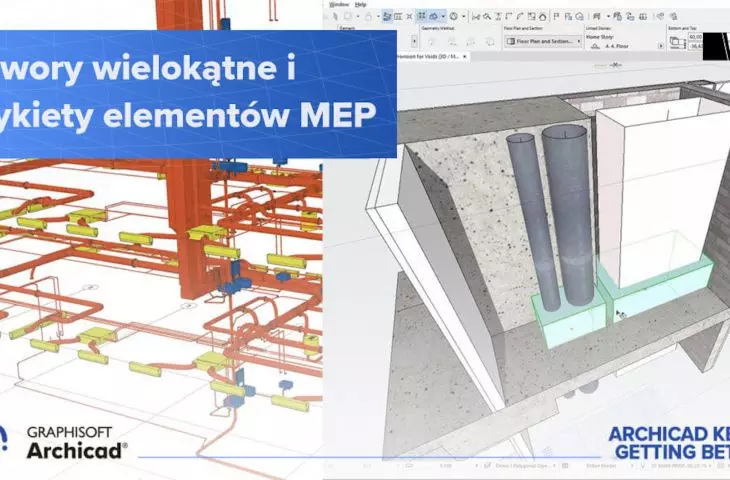This screenshot has height=480, width=730.
Task: Expand the small arrow left of Geometry Method
Action: click(x=414, y=41)
